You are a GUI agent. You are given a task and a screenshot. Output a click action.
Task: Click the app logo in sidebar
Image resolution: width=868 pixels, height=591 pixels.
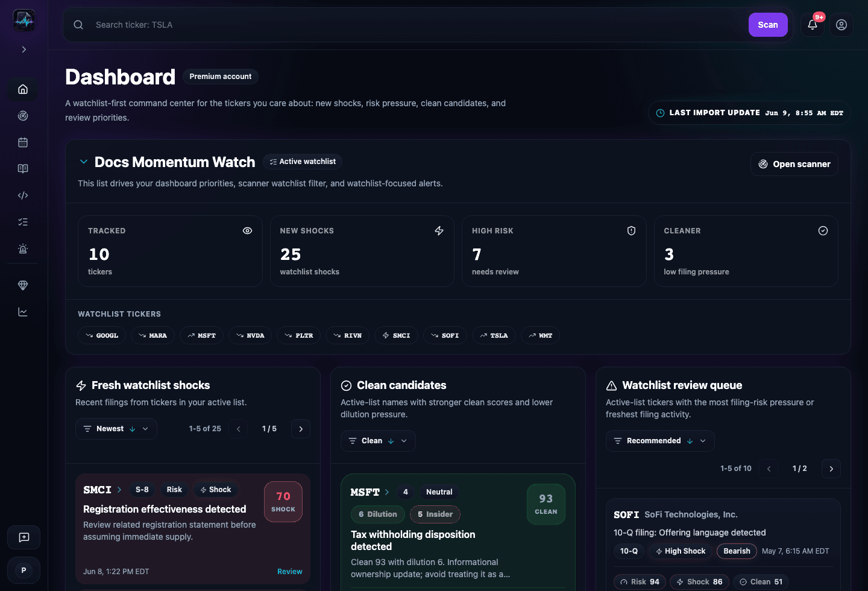coord(24,21)
